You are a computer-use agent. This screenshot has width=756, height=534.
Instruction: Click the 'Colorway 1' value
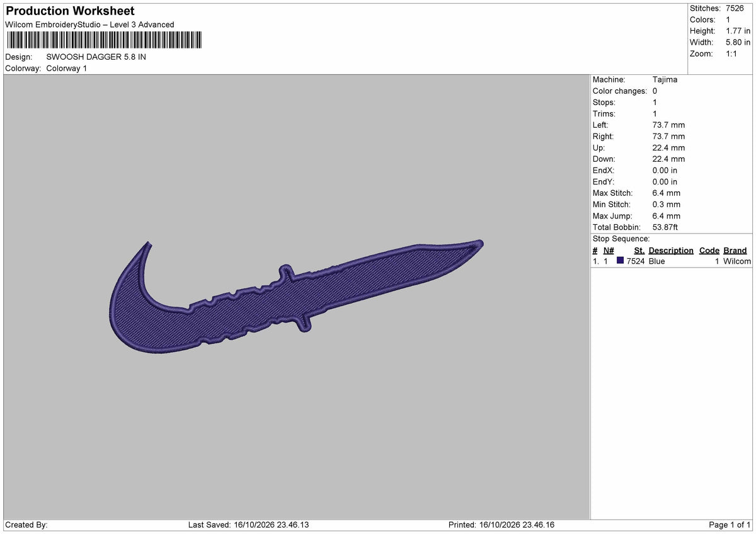67,68
